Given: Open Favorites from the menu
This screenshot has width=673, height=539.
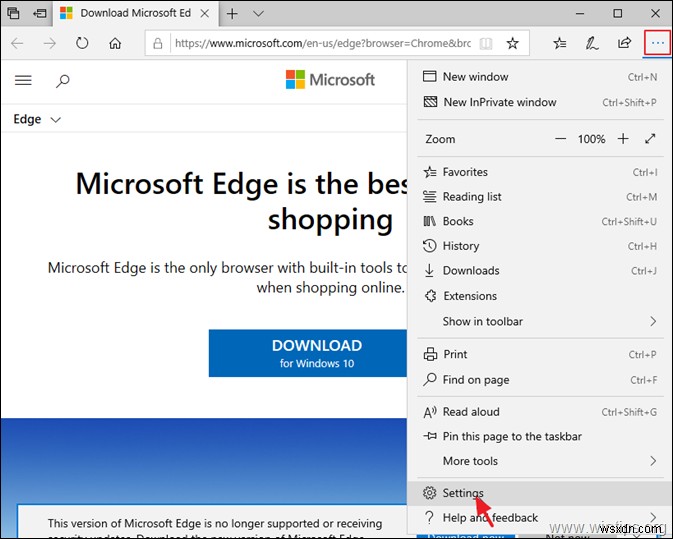Looking at the screenshot, I should (x=540, y=172).
